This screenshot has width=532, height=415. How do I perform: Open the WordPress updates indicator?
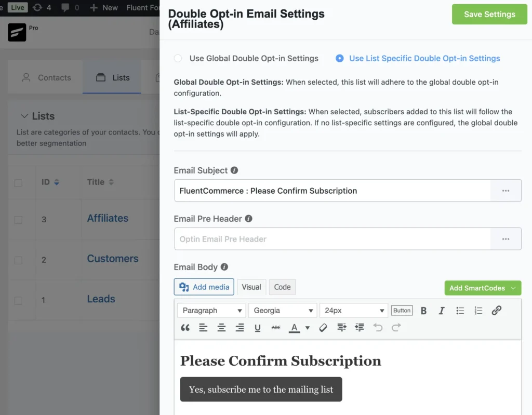point(42,7)
